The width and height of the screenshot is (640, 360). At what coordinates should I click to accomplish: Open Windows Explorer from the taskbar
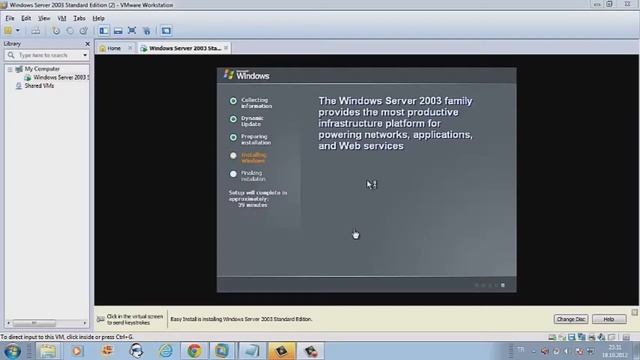pyautogui.click(x=48, y=351)
